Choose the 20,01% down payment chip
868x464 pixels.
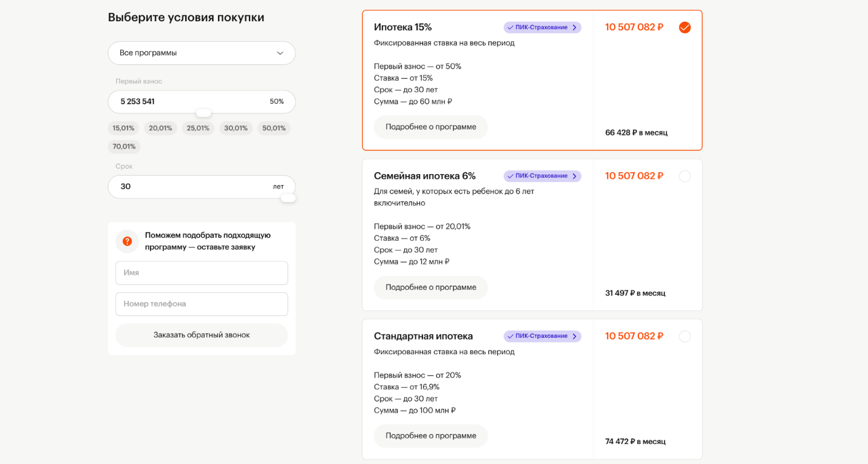click(160, 128)
